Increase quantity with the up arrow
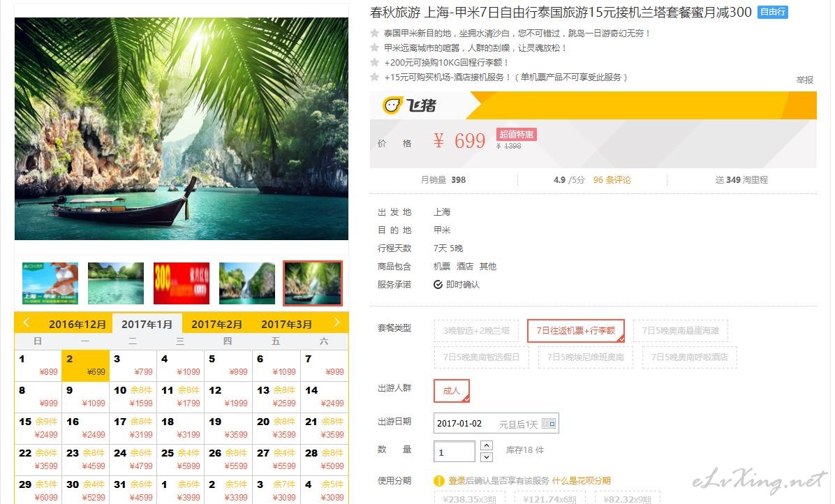Image resolution: width=835 pixels, height=504 pixels. (486, 445)
